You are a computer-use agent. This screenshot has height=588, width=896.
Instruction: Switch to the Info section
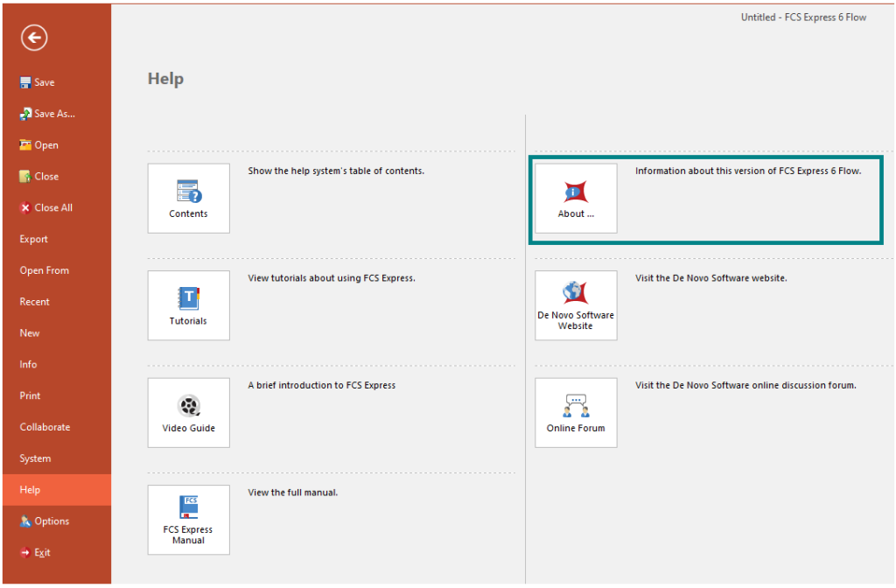click(29, 364)
